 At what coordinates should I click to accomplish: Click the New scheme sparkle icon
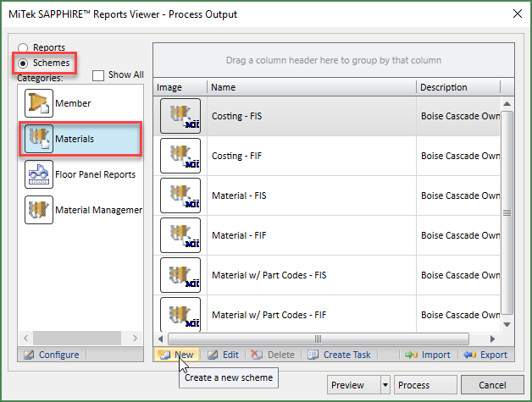coord(164,355)
